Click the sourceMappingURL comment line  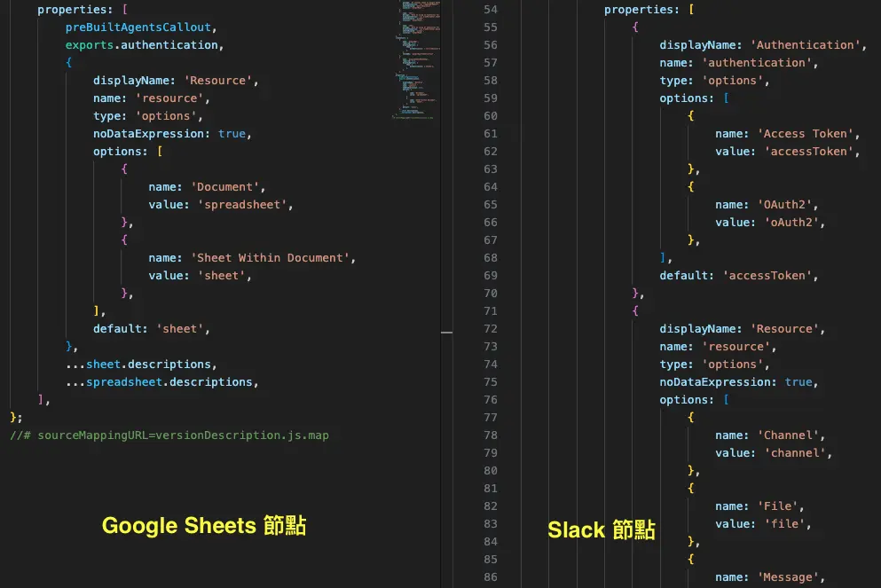pyautogui.click(x=169, y=435)
